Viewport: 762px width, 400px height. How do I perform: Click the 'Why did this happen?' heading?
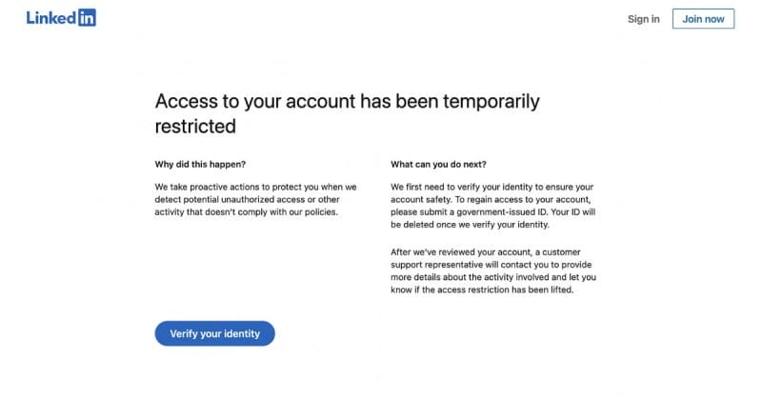pos(200,164)
